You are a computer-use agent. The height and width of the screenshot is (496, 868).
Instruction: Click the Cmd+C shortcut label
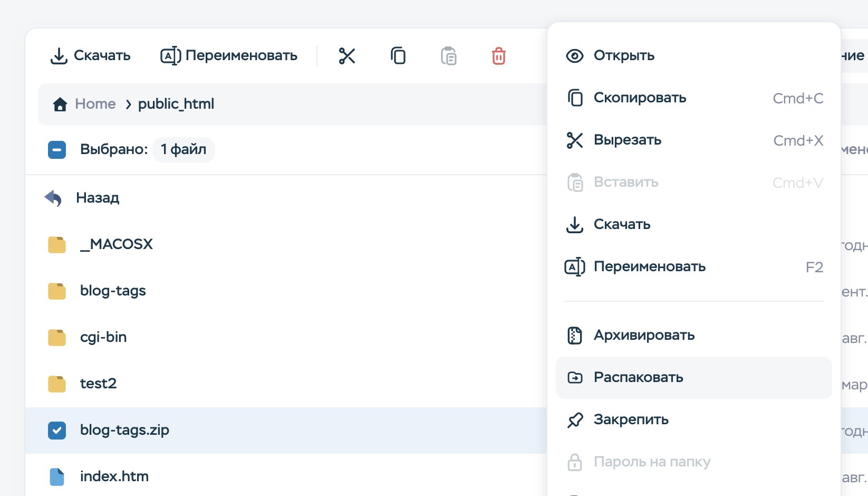pos(798,99)
